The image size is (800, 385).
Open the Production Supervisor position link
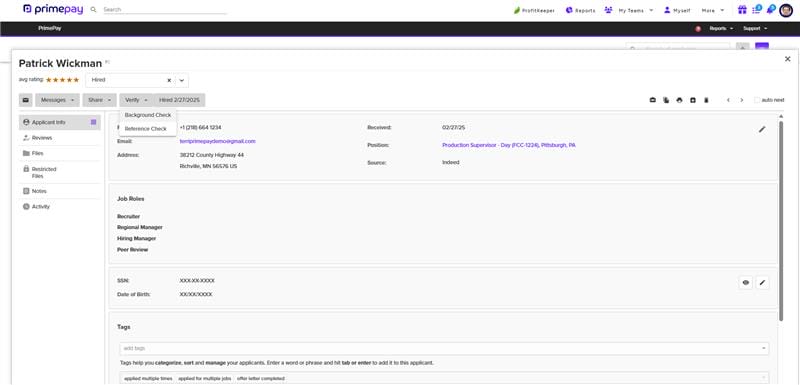[x=509, y=145]
